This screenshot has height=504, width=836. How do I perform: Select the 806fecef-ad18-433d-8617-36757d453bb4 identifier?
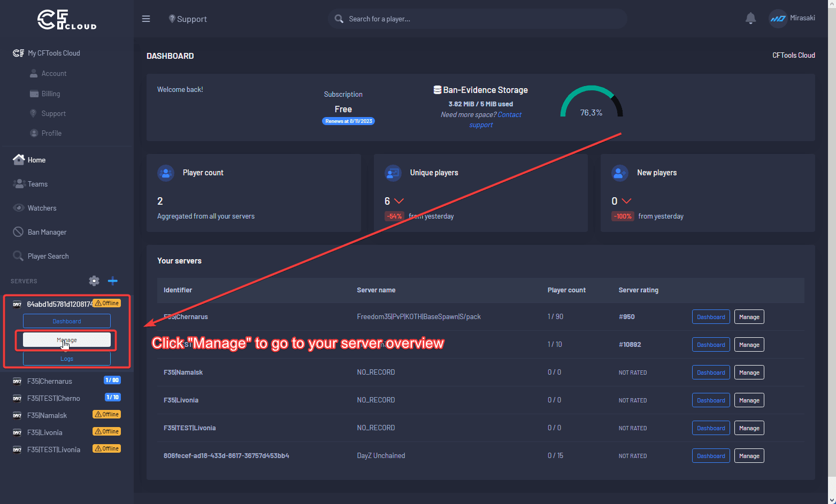[226, 456]
